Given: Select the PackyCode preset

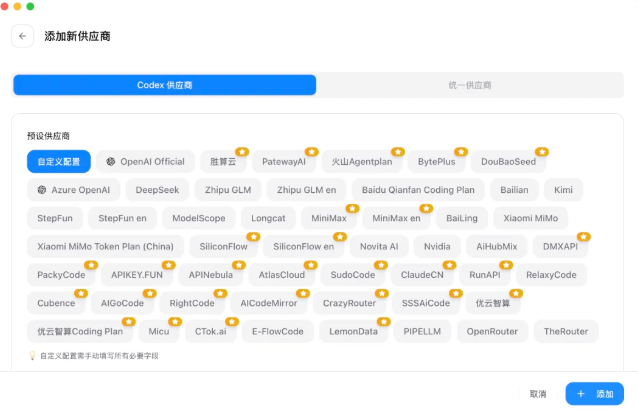Looking at the screenshot, I should 61,275.
